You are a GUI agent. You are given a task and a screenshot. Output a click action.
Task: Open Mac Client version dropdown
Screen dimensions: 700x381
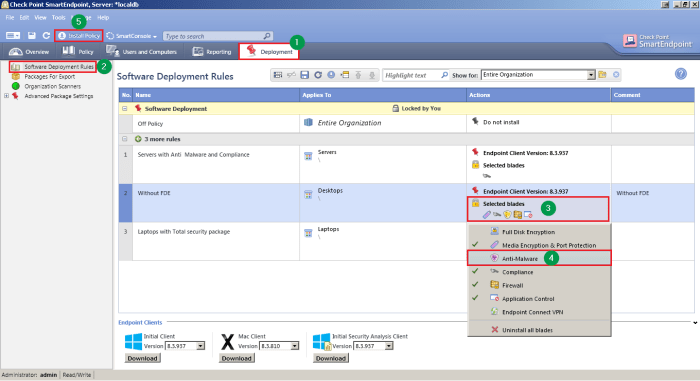(x=295, y=346)
